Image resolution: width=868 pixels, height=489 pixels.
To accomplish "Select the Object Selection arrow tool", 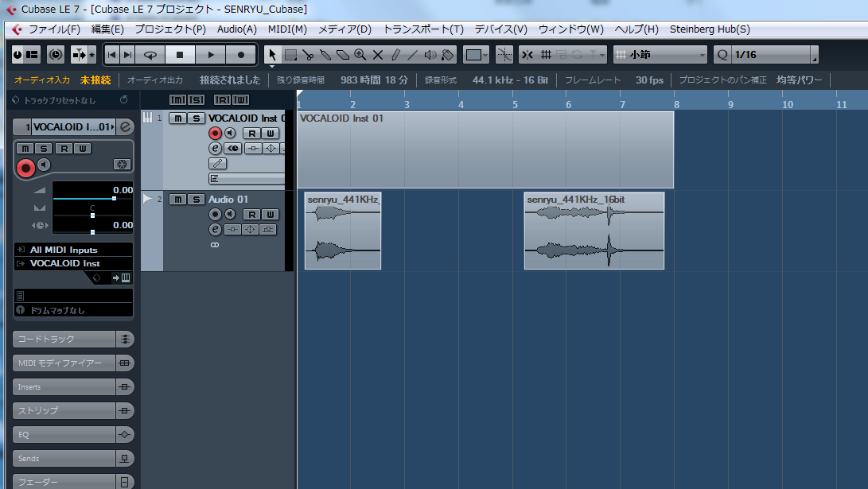I will click(272, 55).
